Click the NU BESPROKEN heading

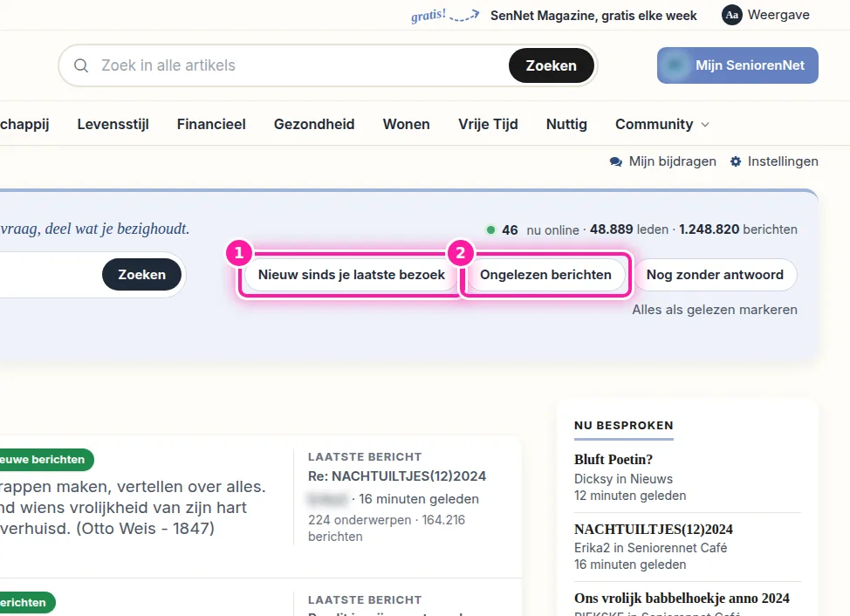pos(623,425)
